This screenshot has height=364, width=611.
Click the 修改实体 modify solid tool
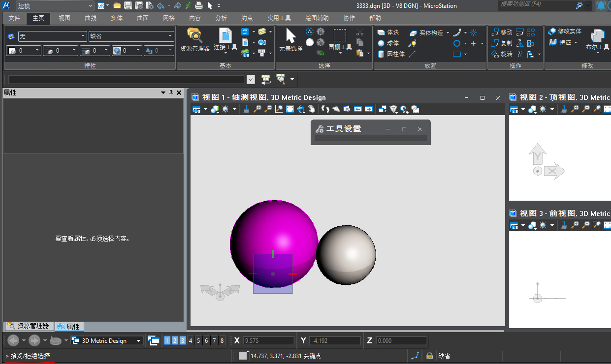tap(565, 31)
